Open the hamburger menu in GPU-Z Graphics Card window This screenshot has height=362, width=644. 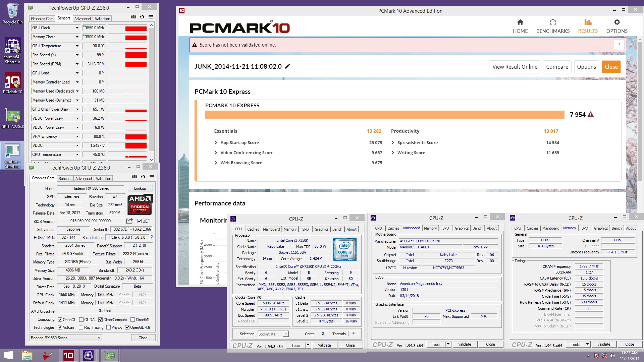coord(152,177)
